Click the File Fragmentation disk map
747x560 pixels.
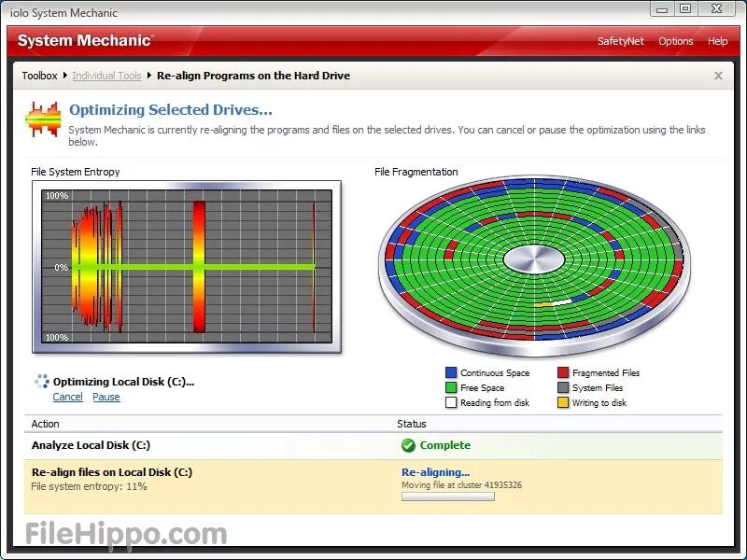(x=534, y=266)
